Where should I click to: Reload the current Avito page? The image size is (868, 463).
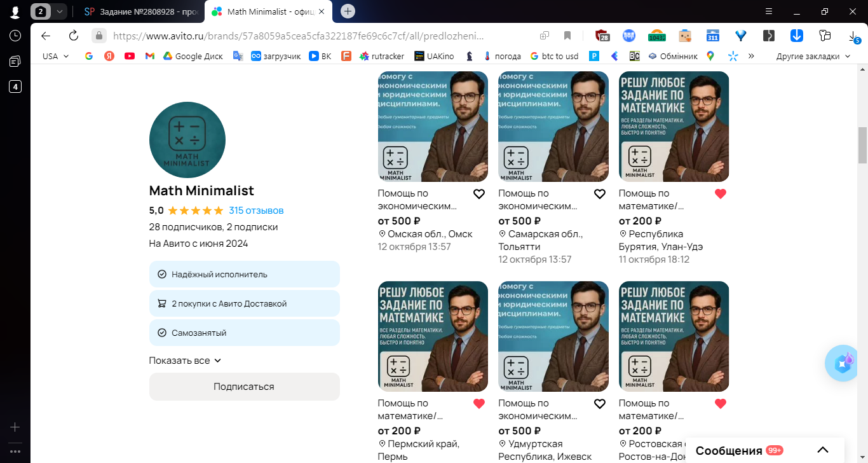[x=74, y=36]
